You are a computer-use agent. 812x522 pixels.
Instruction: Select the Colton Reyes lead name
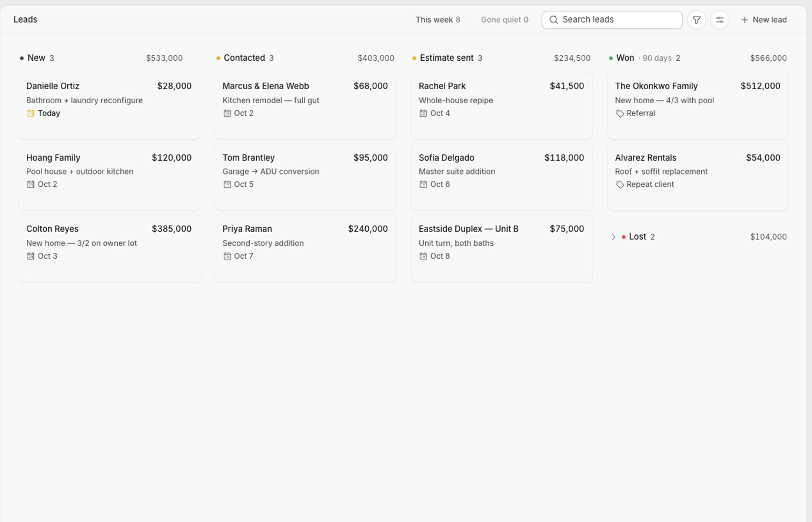[x=52, y=229]
